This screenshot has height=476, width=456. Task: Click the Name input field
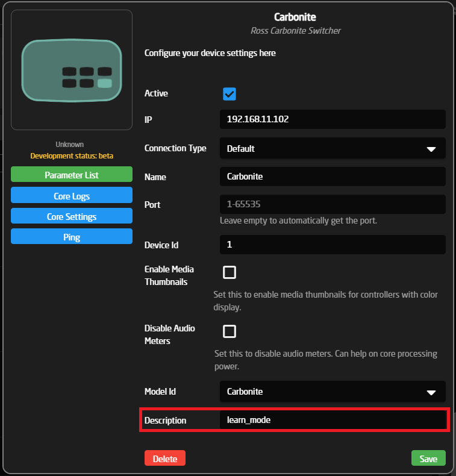pos(333,177)
